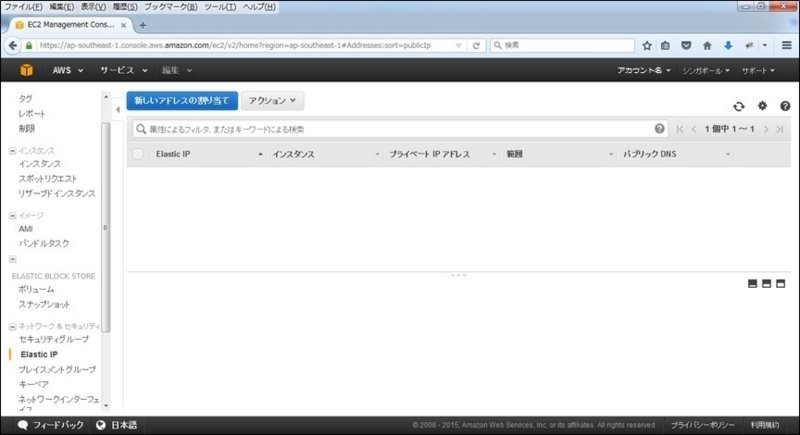This screenshot has height=435, width=800.
Task: Click the help question mark icon
Action: click(x=785, y=106)
